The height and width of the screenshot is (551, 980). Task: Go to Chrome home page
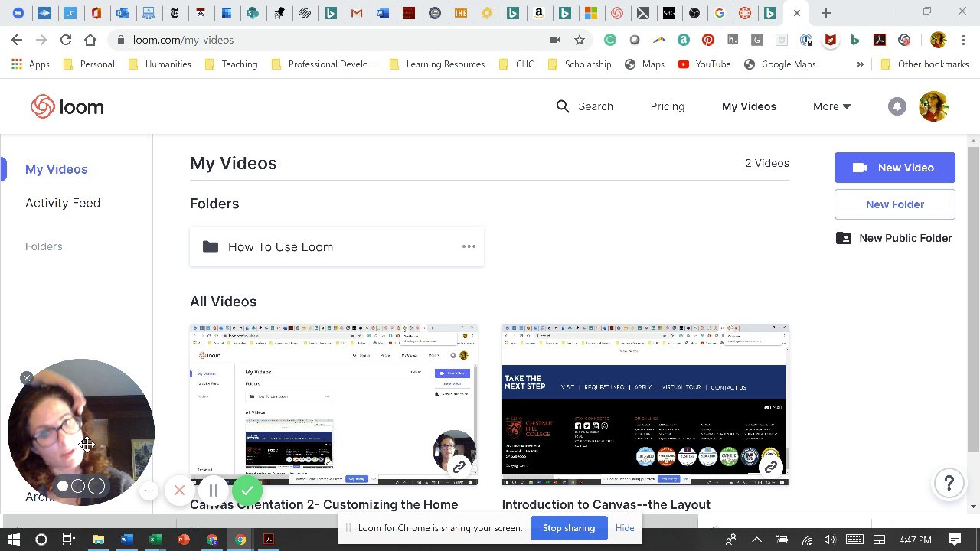click(x=90, y=40)
